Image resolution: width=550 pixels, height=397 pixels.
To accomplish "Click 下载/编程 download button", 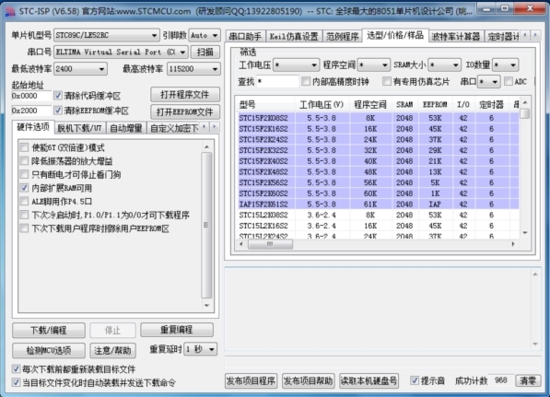I will pos(49,330).
